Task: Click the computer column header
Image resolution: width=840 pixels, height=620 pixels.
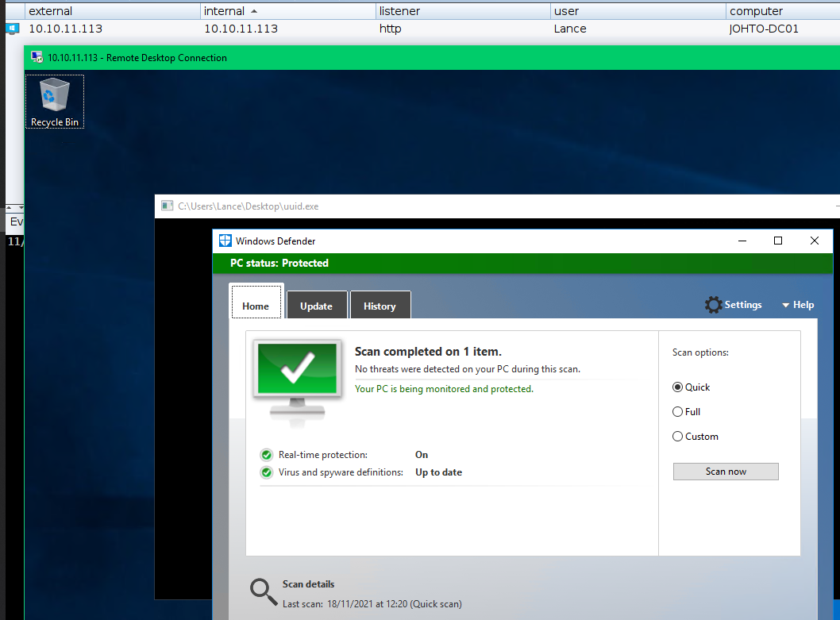Action: [783, 11]
